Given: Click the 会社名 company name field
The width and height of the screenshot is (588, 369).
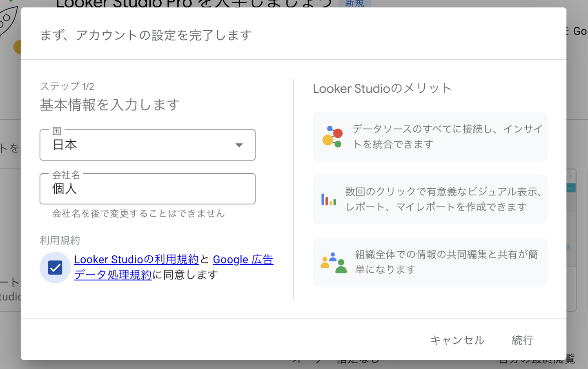Looking at the screenshot, I should 147,189.
